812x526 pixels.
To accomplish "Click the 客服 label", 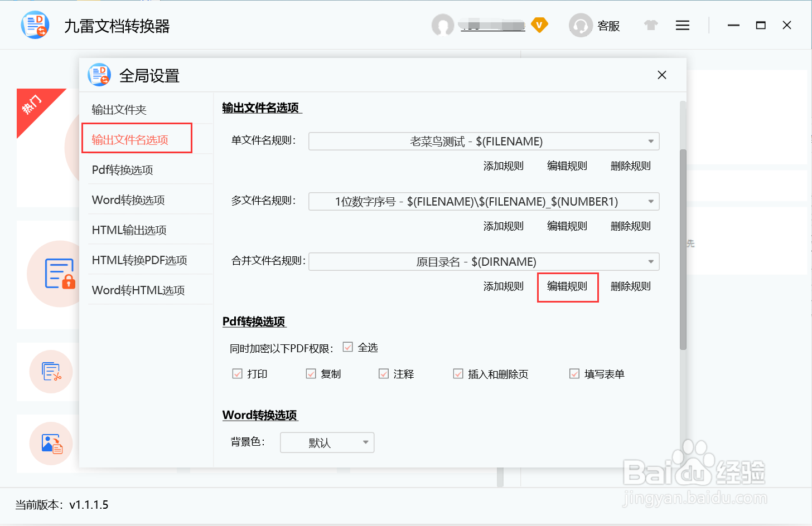I will click(x=608, y=26).
